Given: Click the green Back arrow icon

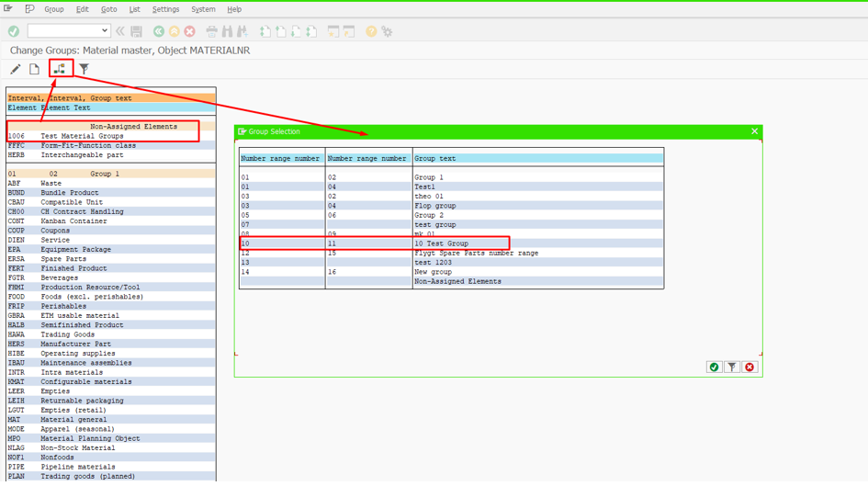Looking at the screenshot, I should [x=159, y=31].
